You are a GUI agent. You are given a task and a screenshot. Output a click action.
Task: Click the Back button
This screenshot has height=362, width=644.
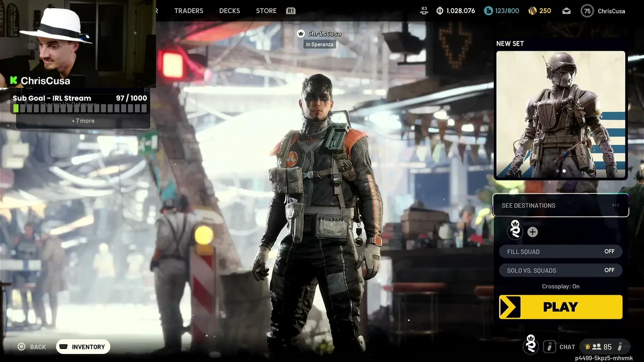point(32,347)
